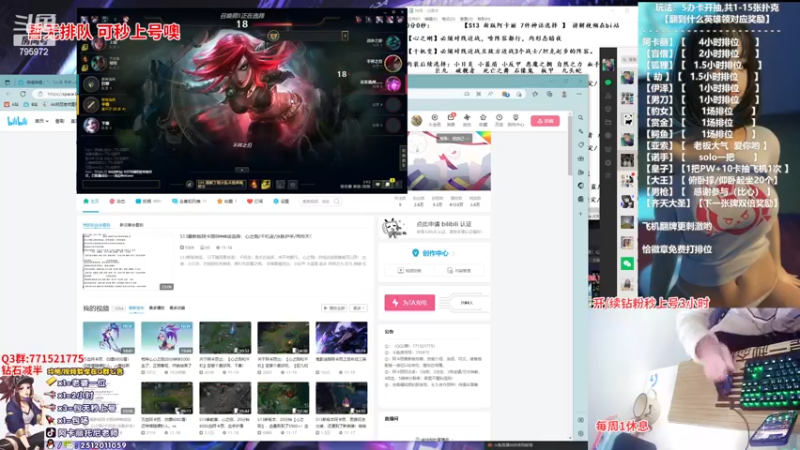Open the 投稿 tab on space page
Screen dimensions: 800x450
point(148,202)
